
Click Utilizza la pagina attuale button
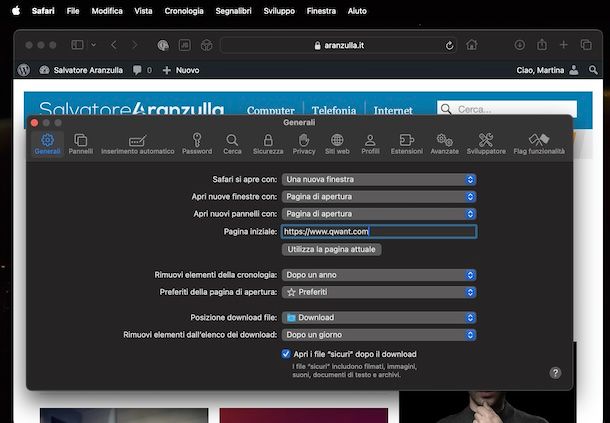click(331, 249)
